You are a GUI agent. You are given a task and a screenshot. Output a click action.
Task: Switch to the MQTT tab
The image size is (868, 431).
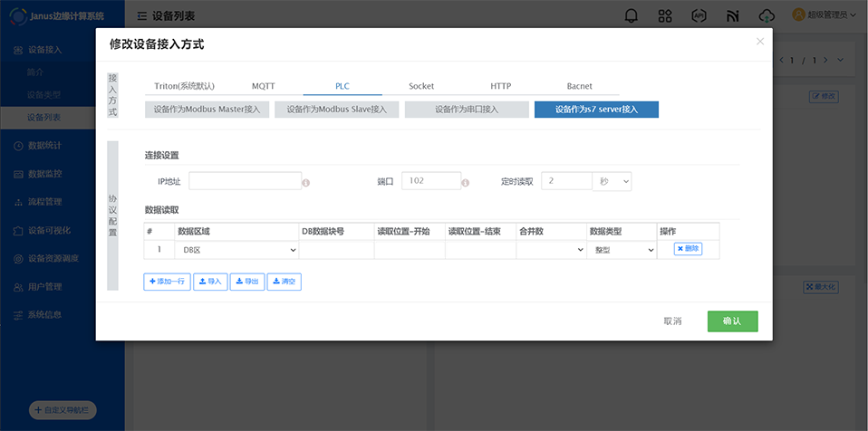click(263, 87)
